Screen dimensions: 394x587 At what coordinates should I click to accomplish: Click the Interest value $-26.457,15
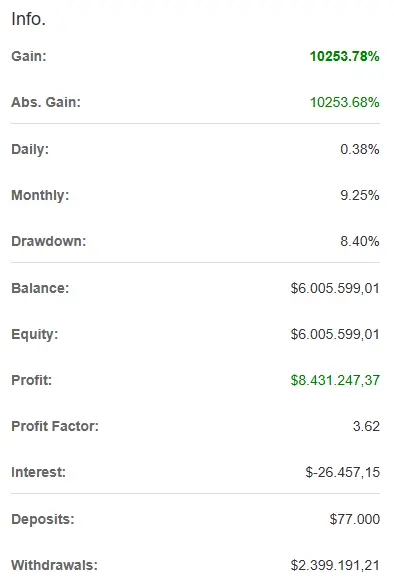coord(343,472)
